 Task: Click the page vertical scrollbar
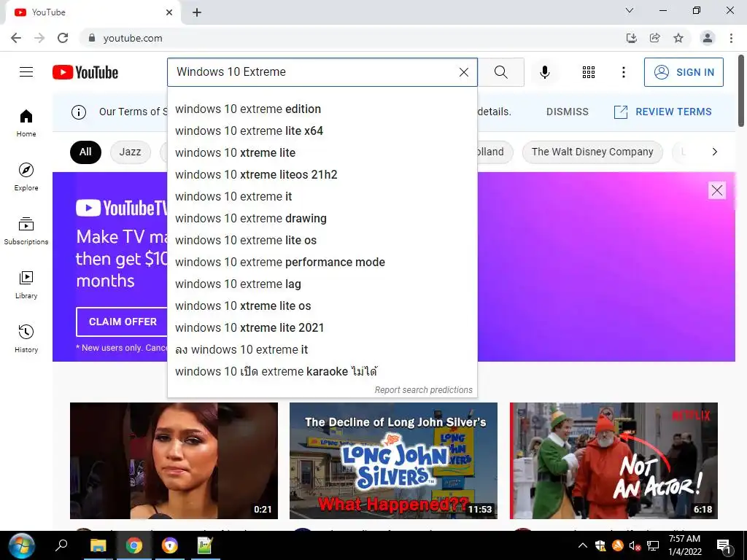click(x=741, y=90)
